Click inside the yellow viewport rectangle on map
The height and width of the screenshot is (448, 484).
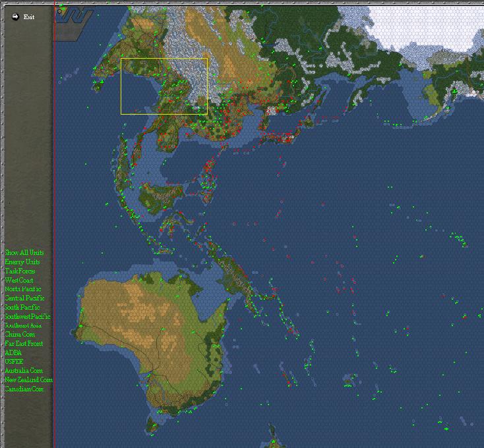(x=164, y=86)
